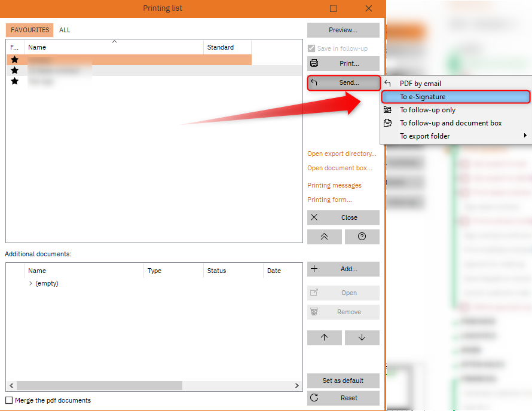Click the Remove document button
532x411 pixels.
tap(343, 312)
